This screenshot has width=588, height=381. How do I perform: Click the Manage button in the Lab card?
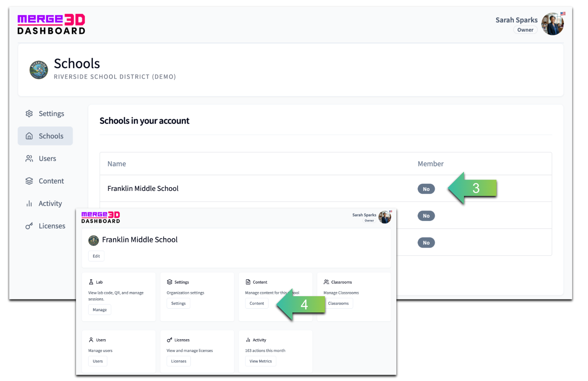[x=100, y=310]
